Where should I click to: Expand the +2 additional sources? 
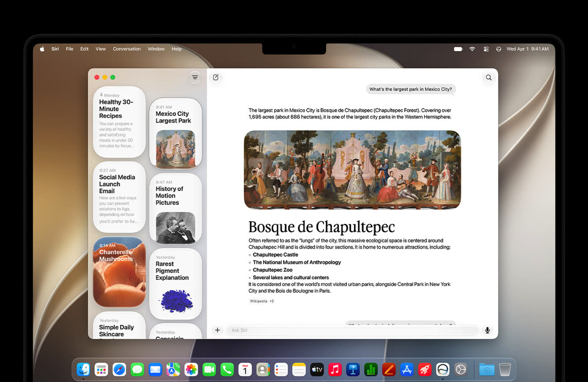(271, 301)
